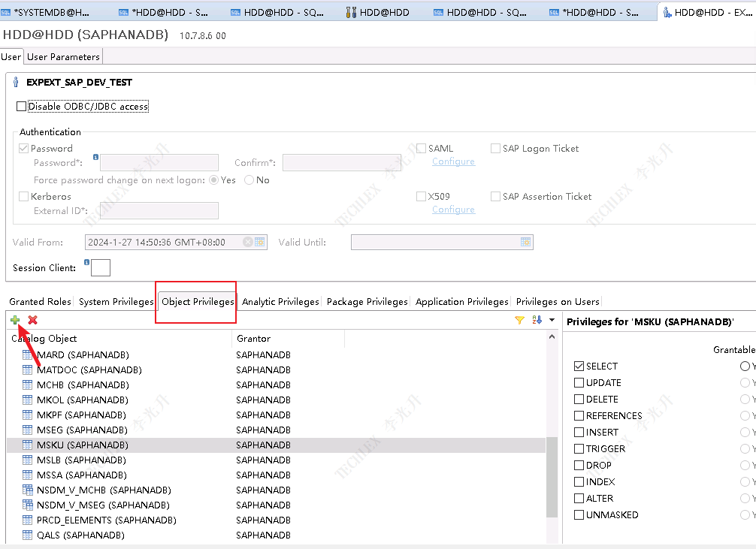Enable Disable ODBC/JDBC access checkbox
Image resolution: width=756 pixels, height=549 pixels.
(21, 106)
